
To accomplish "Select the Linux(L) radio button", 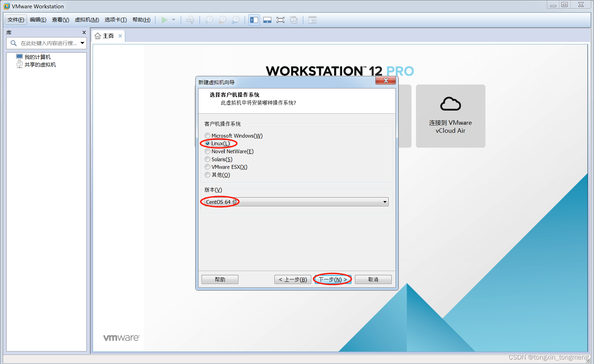I will 207,143.
